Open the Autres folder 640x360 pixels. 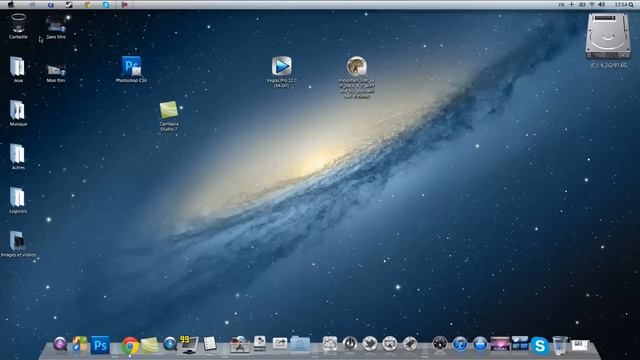[x=18, y=157]
